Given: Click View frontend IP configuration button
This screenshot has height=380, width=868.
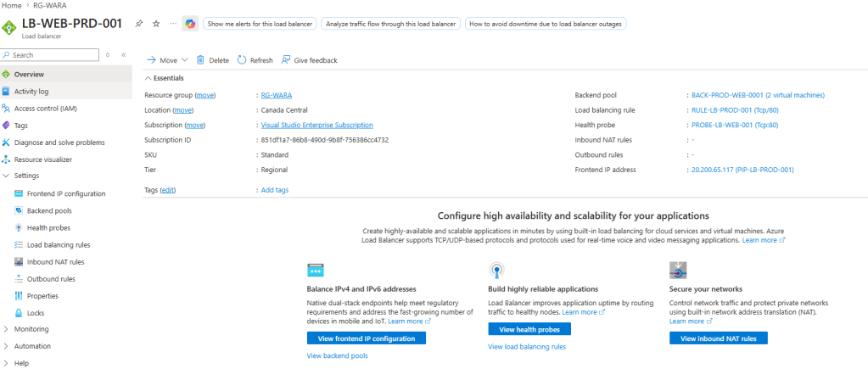Looking at the screenshot, I should coord(366,338).
